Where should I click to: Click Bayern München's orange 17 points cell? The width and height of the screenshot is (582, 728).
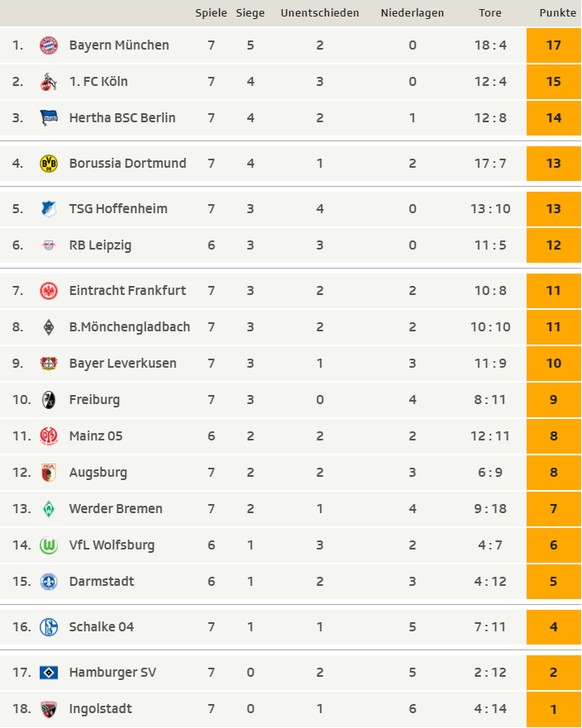point(554,46)
